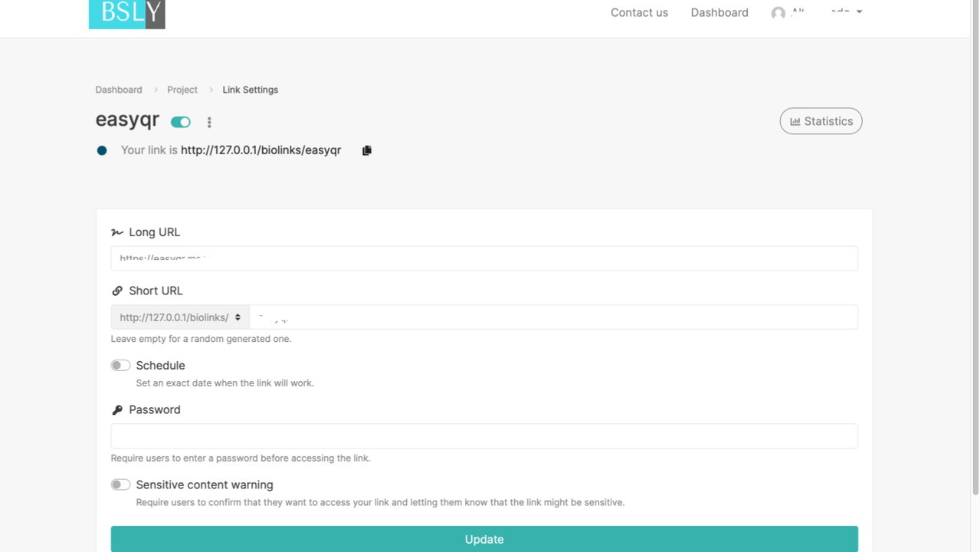980x552 pixels.
Task: Click the Sensitive content warning label
Action: click(205, 485)
